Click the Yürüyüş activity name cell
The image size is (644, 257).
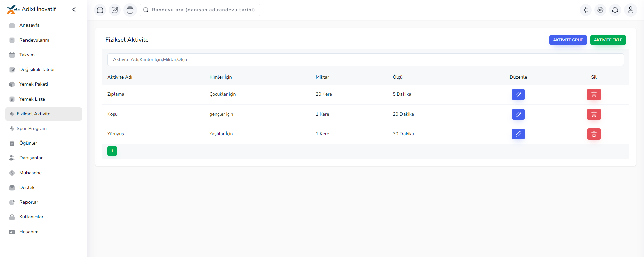[115, 134]
